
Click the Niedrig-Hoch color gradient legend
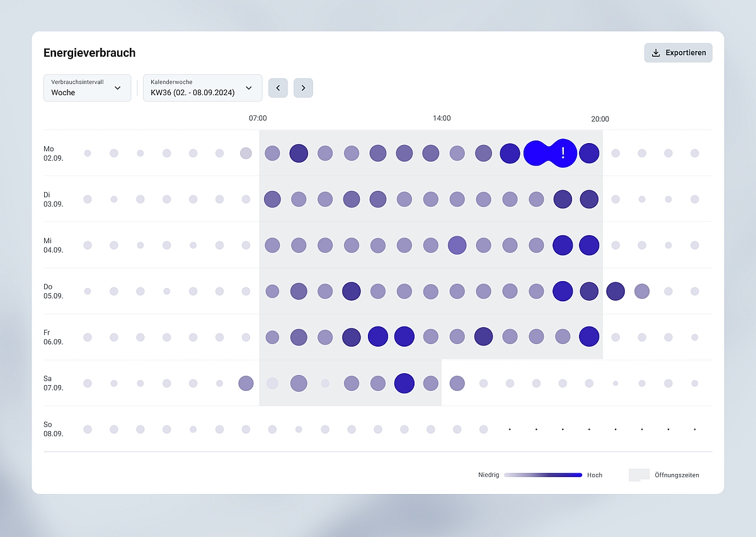pos(543,475)
